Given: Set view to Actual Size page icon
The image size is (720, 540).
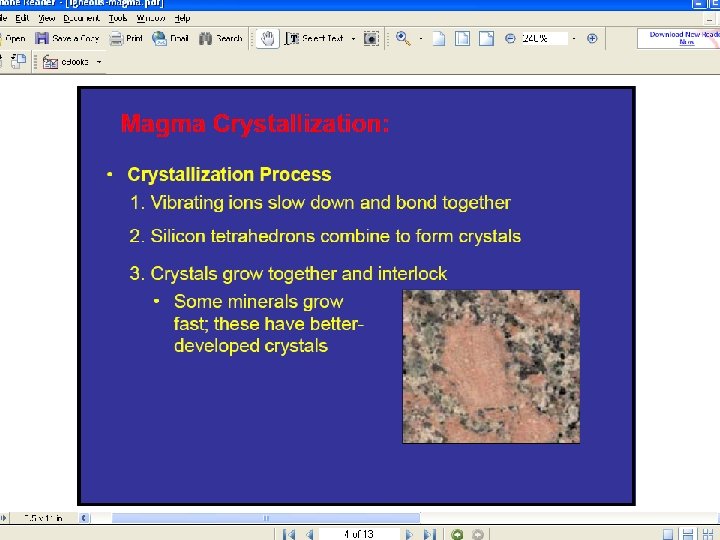Looking at the screenshot, I should tap(439, 39).
